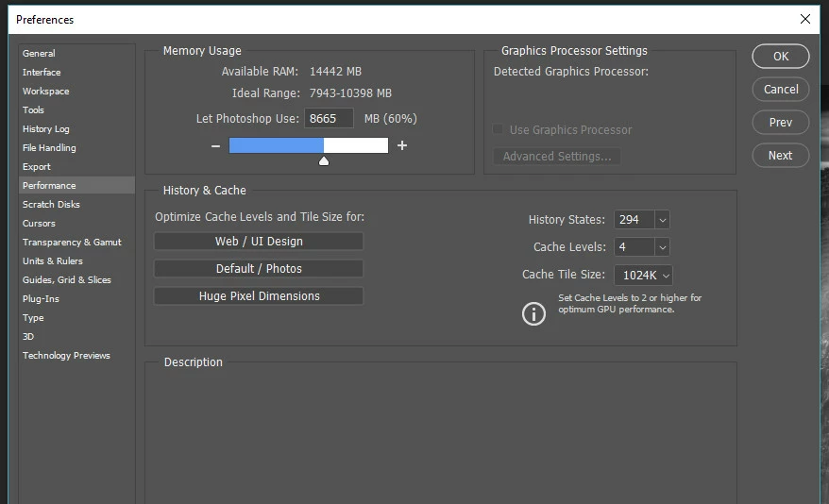Screen dimensions: 829x504
Task: Click the plus icon to increase memory
Action: tap(402, 145)
